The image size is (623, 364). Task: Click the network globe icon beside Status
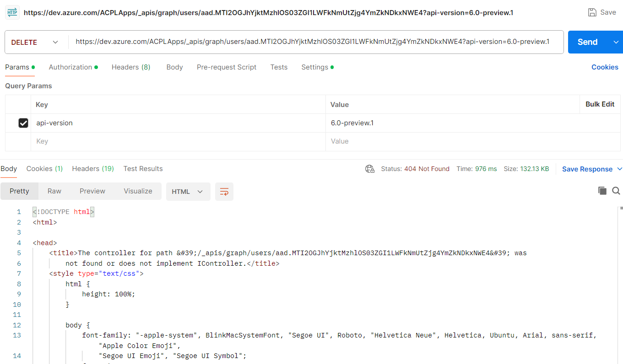370,169
